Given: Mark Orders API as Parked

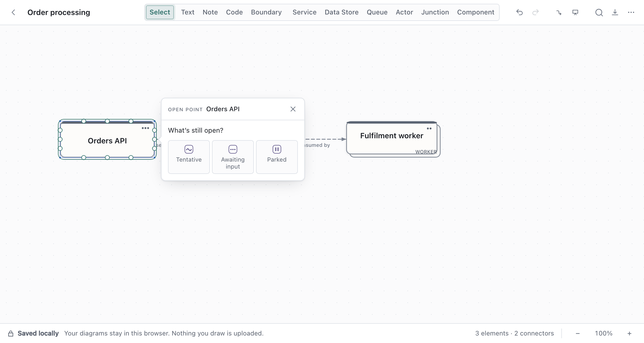Looking at the screenshot, I should pyautogui.click(x=277, y=157).
